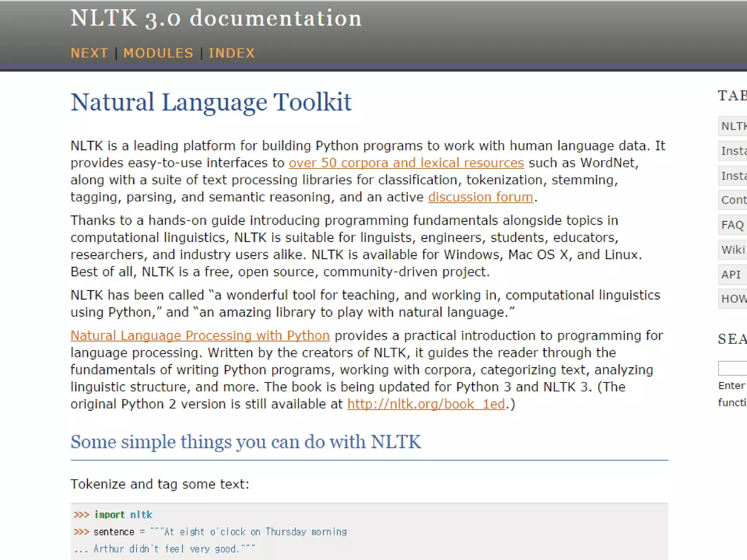
Task: Focus the sidebar search input field
Action: [732, 368]
